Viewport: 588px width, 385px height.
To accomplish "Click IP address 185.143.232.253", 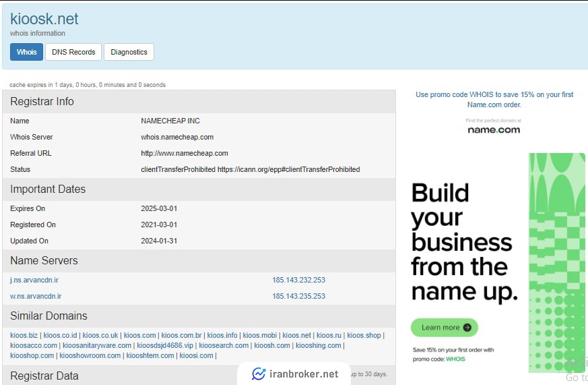I will (x=298, y=280).
